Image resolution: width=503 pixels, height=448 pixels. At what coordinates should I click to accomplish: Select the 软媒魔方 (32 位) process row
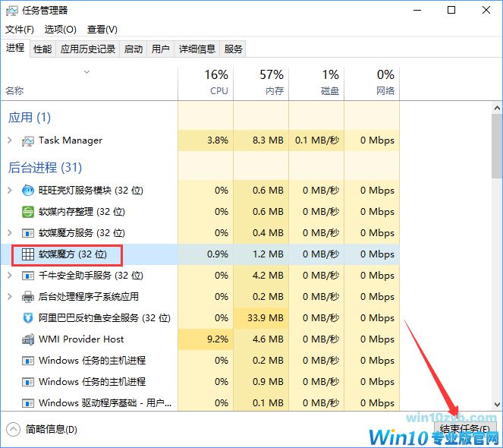tap(200, 254)
